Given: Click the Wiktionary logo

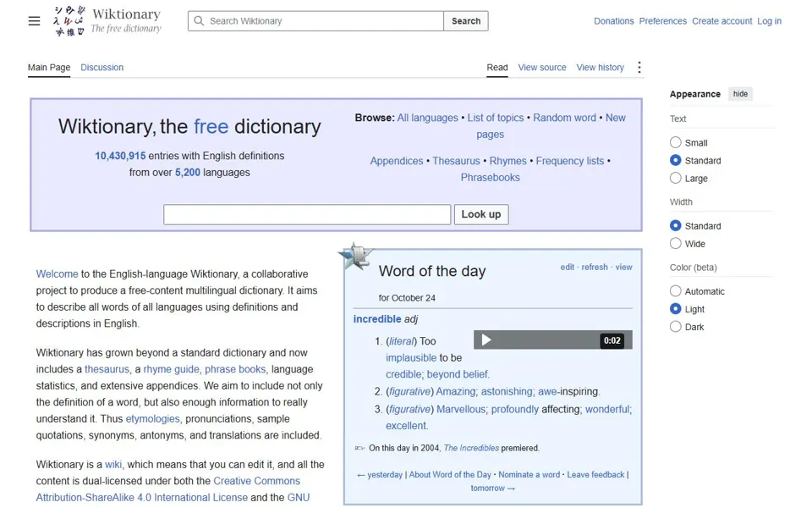Looking at the screenshot, I should (107, 20).
